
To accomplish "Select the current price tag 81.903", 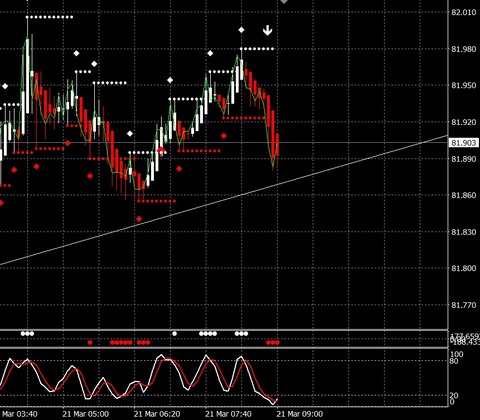I will tap(464, 143).
